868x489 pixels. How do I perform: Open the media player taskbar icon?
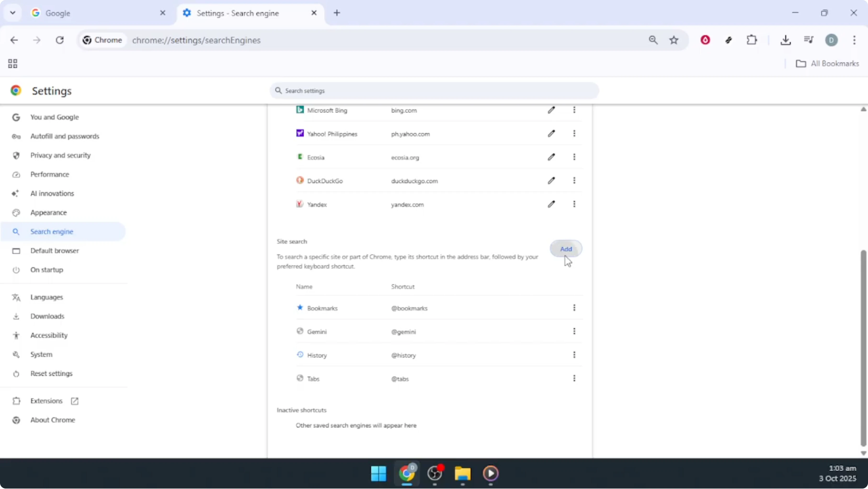tap(491, 473)
